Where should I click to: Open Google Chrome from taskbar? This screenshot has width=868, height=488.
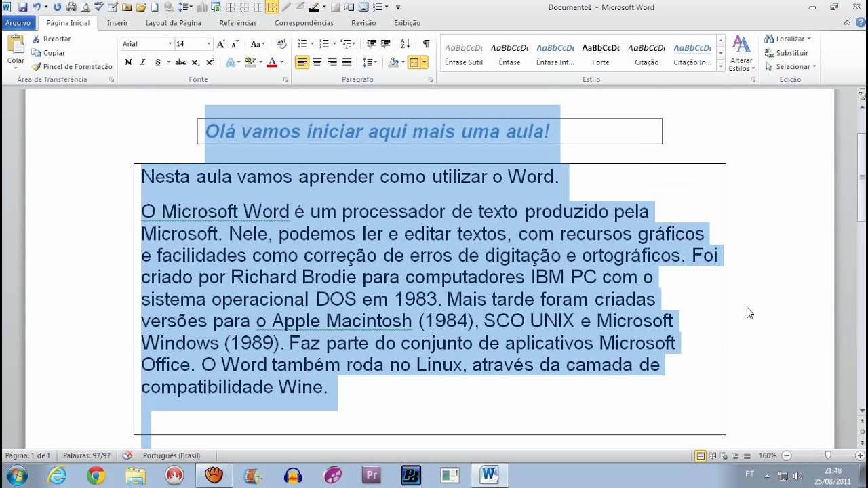click(96, 475)
